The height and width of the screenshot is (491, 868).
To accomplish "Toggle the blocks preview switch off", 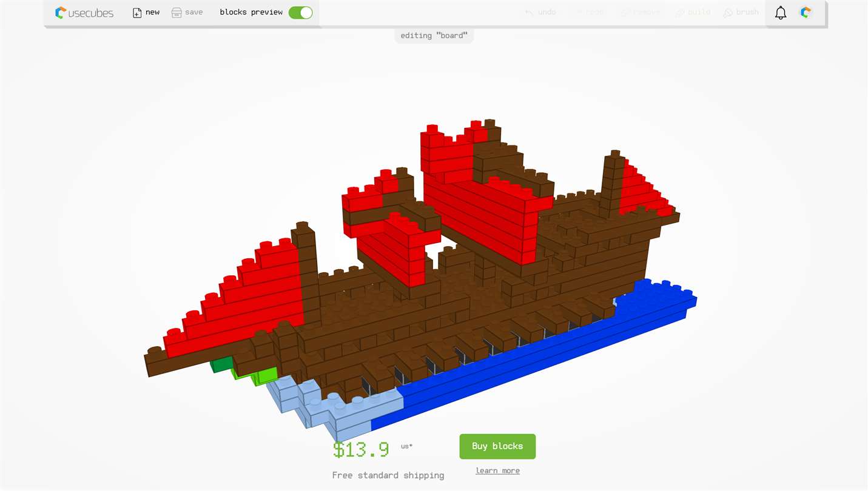I will click(300, 12).
